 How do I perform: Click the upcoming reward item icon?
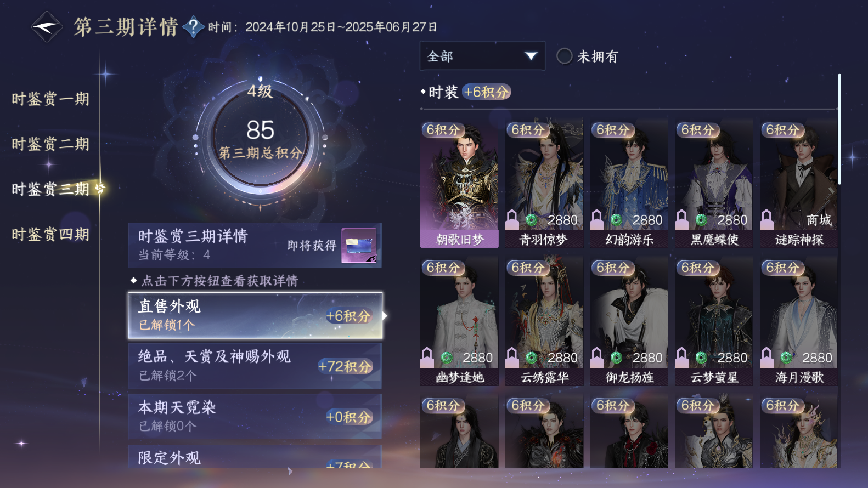(x=359, y=245)
